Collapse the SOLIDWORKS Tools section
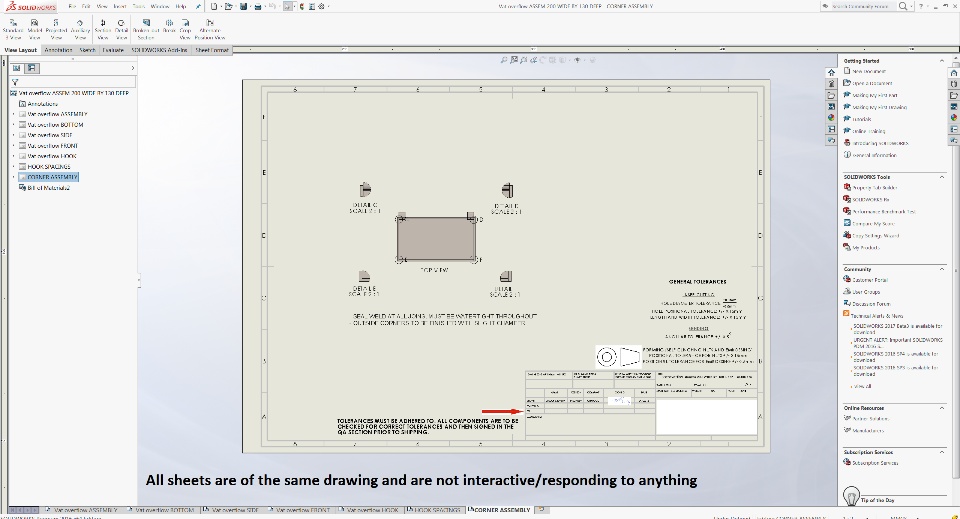960x519 pixels. click(942, 177)
